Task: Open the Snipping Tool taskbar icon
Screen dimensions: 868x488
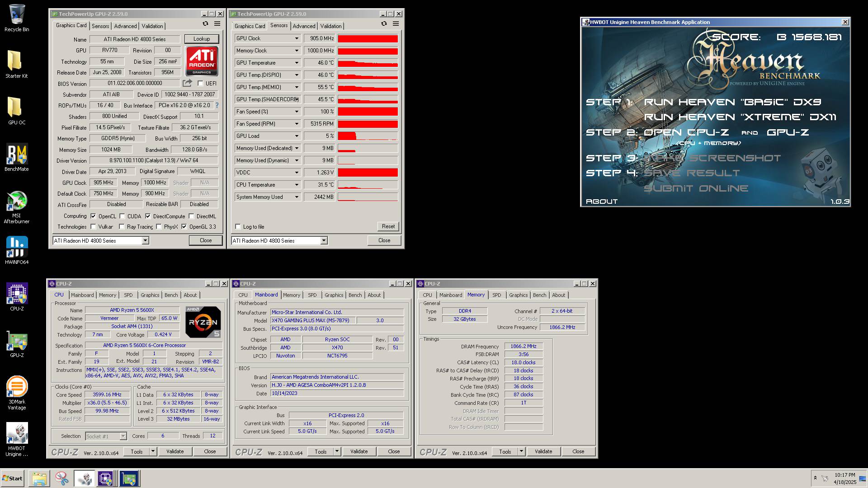Action: [61, 479]
